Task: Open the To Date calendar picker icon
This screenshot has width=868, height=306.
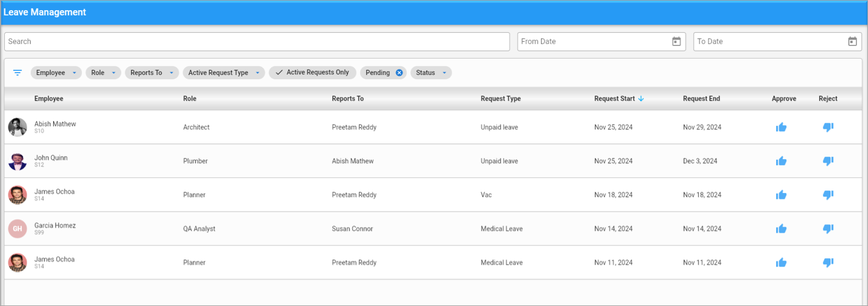Action: [852, 42]
